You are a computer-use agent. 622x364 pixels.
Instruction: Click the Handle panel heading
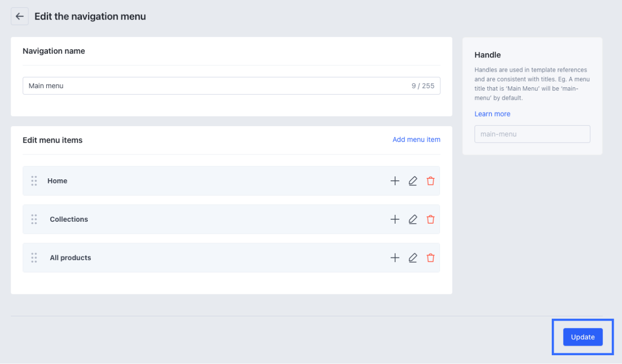point(487,55)
